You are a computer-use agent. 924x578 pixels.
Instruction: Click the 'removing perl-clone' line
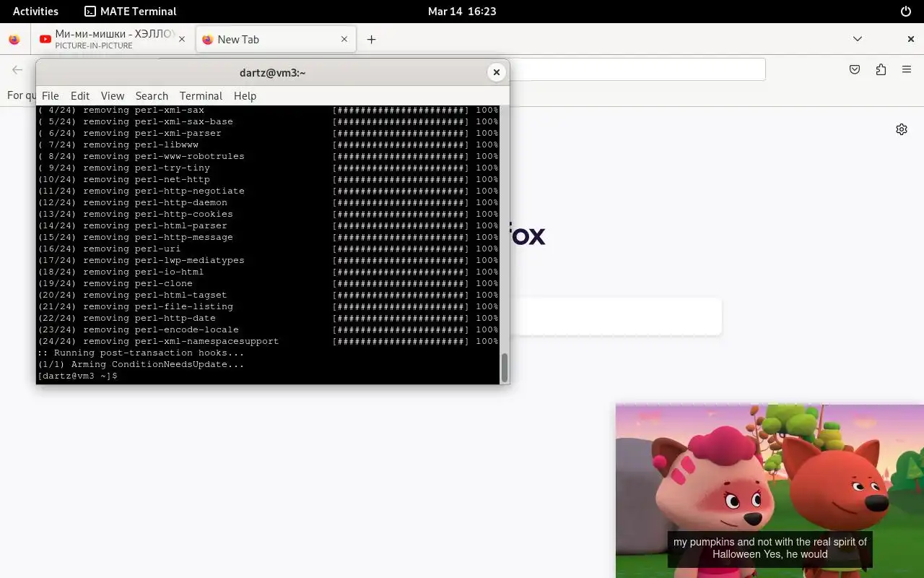268,283
